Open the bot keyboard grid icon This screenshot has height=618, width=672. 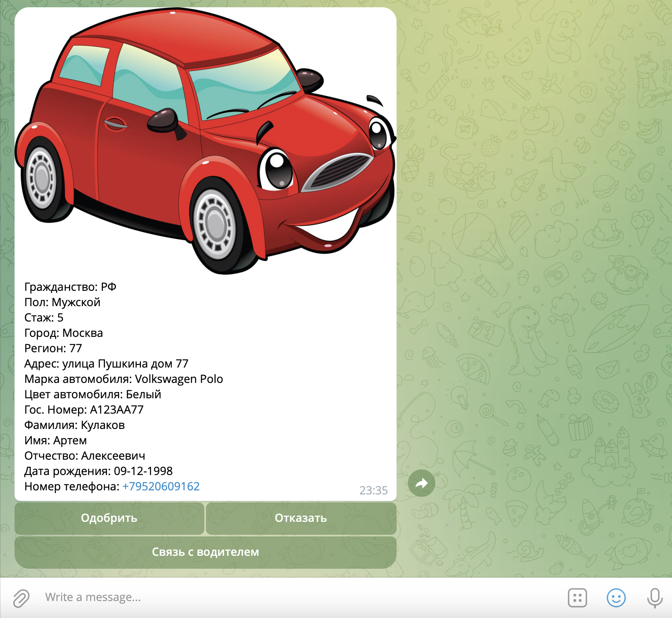coord(577,597)
